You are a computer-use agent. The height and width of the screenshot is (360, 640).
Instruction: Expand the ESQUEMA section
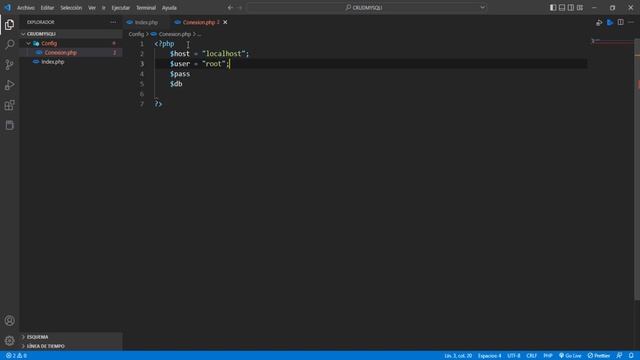point(71,337)
